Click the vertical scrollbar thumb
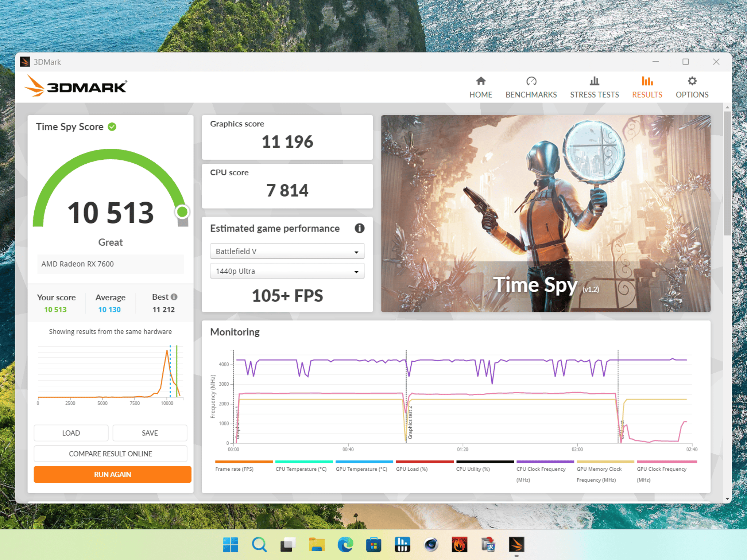 click(x=727, y=173)
